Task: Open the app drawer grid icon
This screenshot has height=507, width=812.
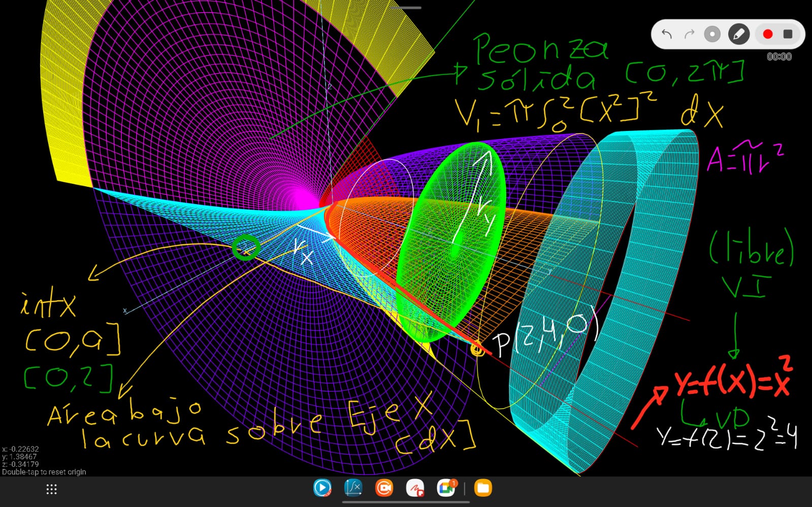Action: click(x=51, y=489)
